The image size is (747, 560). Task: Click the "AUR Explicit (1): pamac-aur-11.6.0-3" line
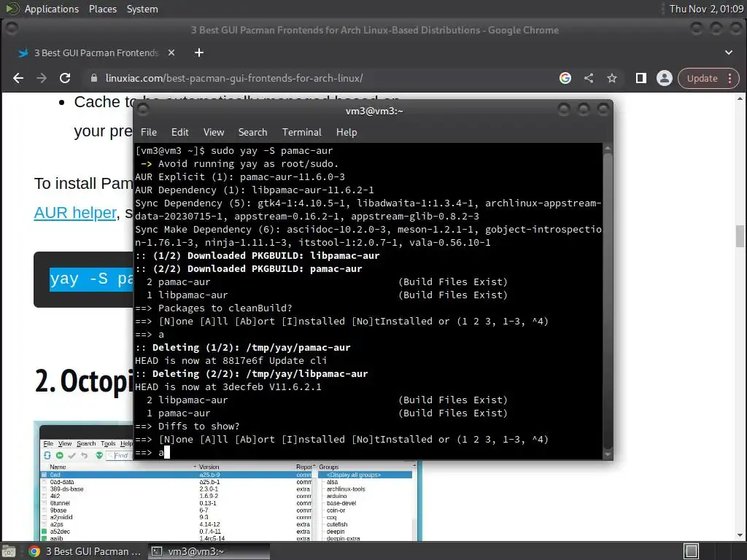point(240,176)
